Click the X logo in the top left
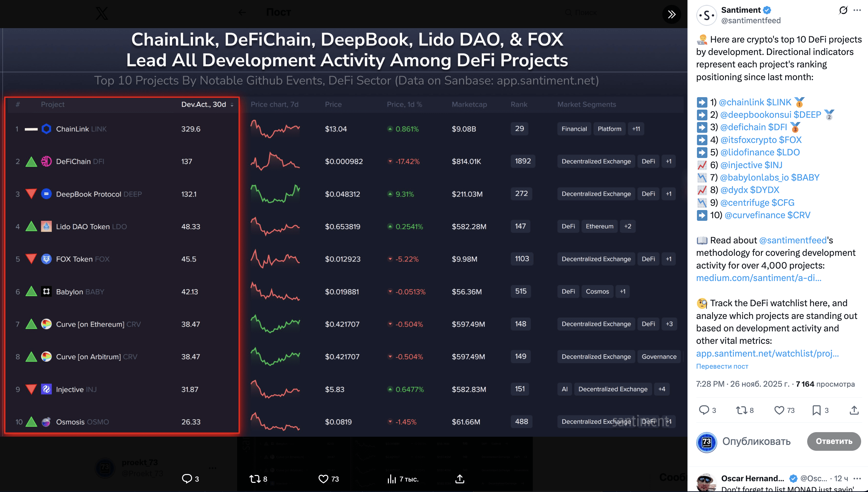Viewport: 868px width, 492px height. tap(102, 13)
